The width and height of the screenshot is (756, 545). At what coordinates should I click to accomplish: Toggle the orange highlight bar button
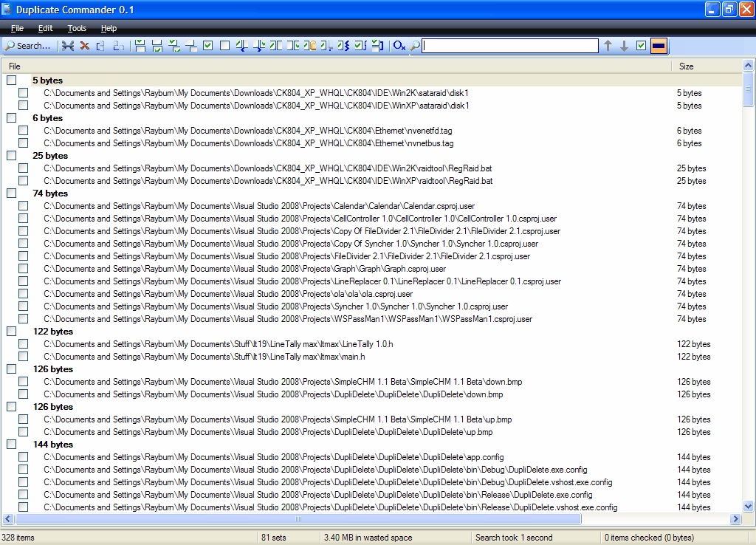[x=659, y=46]
